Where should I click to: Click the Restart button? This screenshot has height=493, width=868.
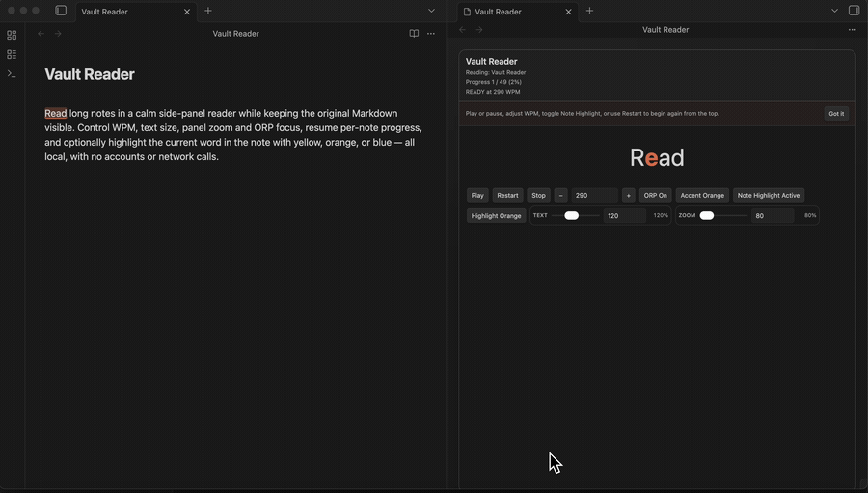pyautogui.click(x=507, y=195)
